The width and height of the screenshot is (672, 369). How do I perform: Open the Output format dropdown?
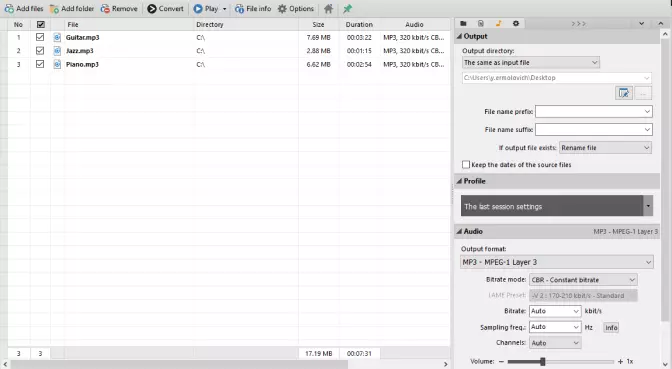click(x=557, y=262)
